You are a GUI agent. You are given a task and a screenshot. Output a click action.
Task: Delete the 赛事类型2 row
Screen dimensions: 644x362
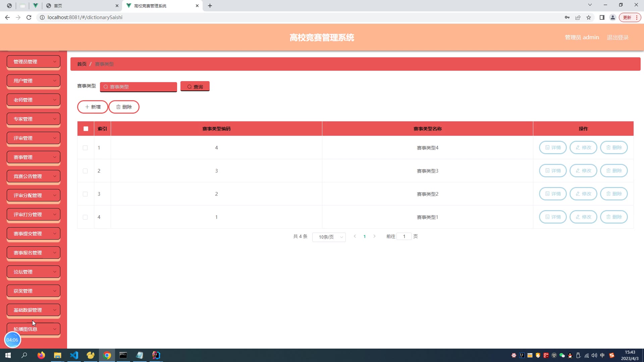pos(614,194)
